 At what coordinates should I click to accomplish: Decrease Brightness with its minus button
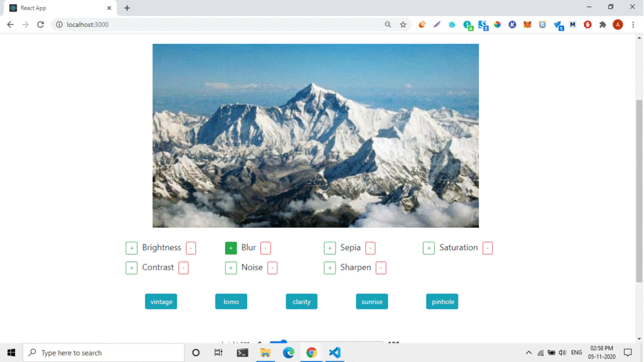pyautogui.click(x=191, y=248)
